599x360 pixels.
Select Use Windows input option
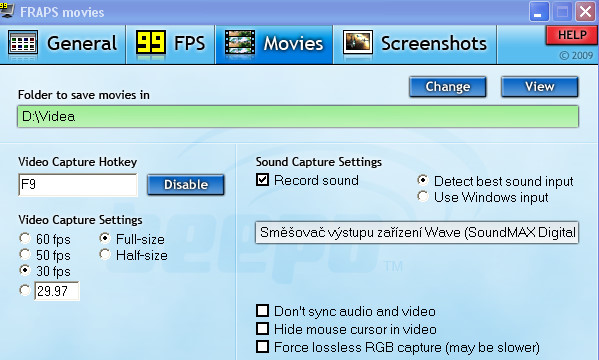pos(423,196)
